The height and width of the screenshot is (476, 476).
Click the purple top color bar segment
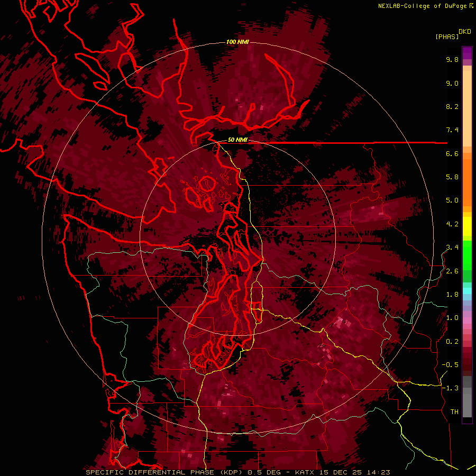pyautogui.click(x=467, y=53)
